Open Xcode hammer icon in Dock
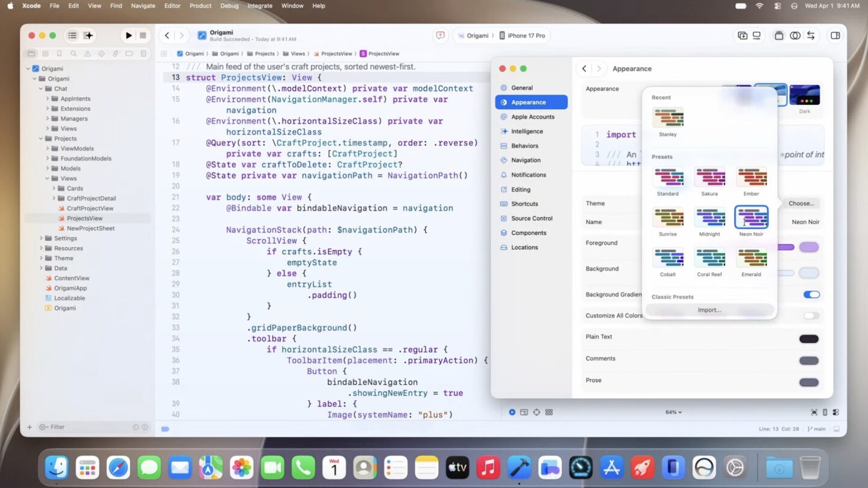Viewport: 868px width, 488px height. 519,468
